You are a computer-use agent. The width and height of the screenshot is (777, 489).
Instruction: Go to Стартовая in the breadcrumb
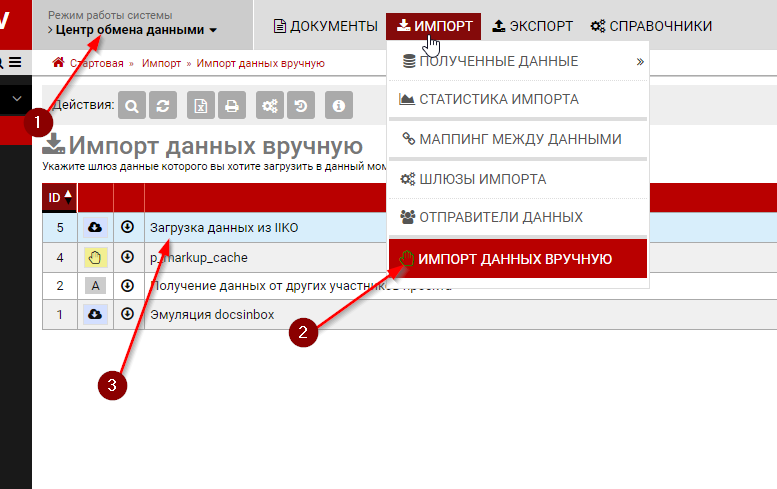pos(103,63)
